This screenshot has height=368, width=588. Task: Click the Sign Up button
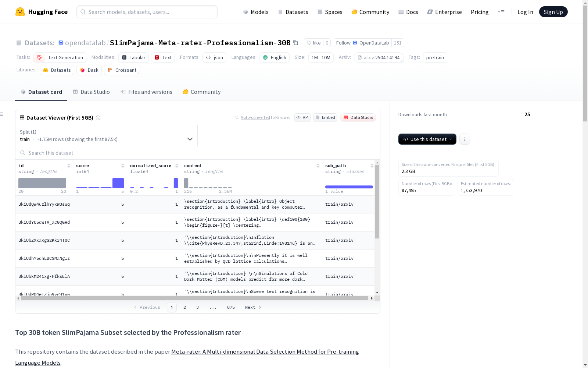553,12
